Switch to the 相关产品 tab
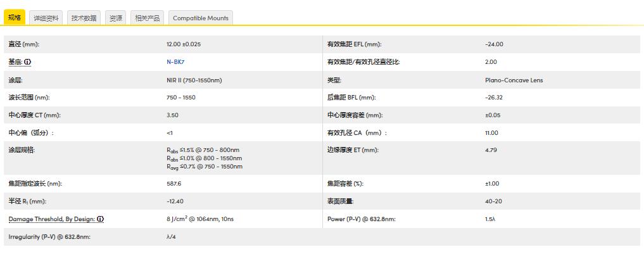The width and height of the screenshot is (644, 254). point(148,18)
